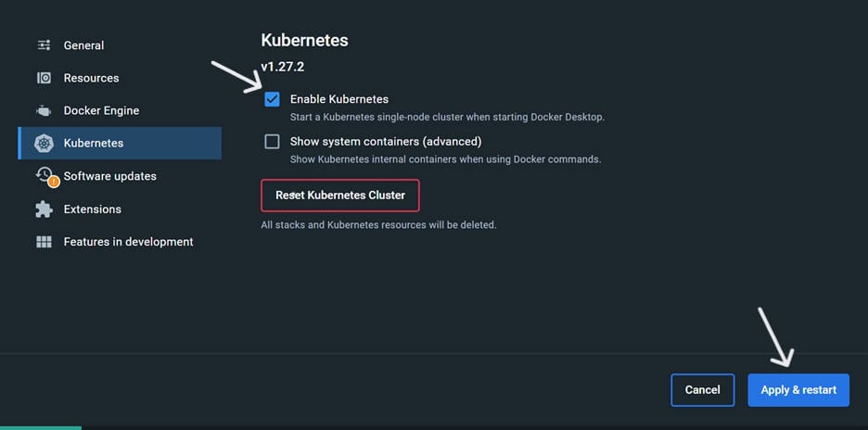The width and height of the screenshot is (868, 430).
Task: Open the General settings section label
Action: [x=83, y=45]
